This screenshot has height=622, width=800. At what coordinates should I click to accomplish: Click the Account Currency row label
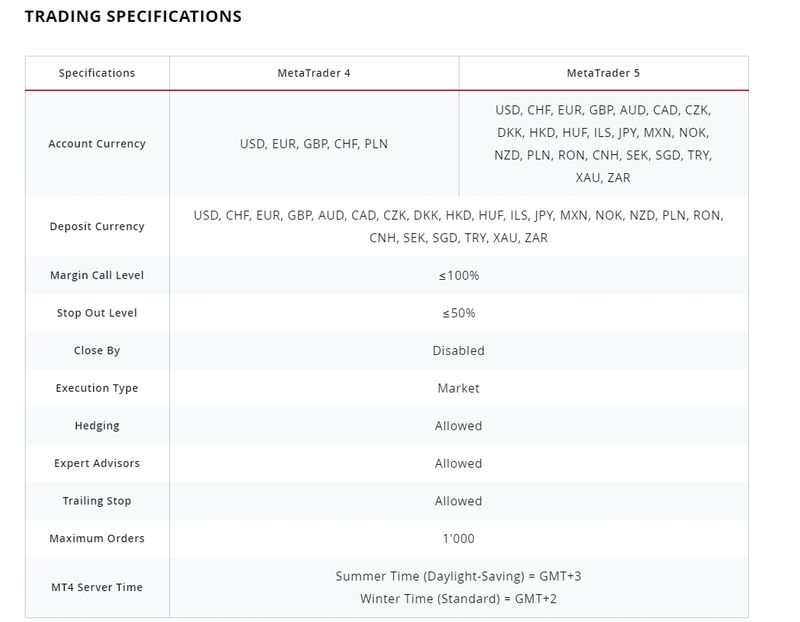click(x=97, y=144)
